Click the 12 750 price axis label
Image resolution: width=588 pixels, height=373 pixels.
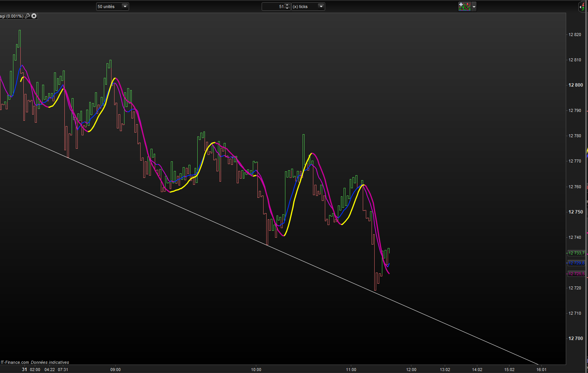pyautogui.click(x=576, y=212)
